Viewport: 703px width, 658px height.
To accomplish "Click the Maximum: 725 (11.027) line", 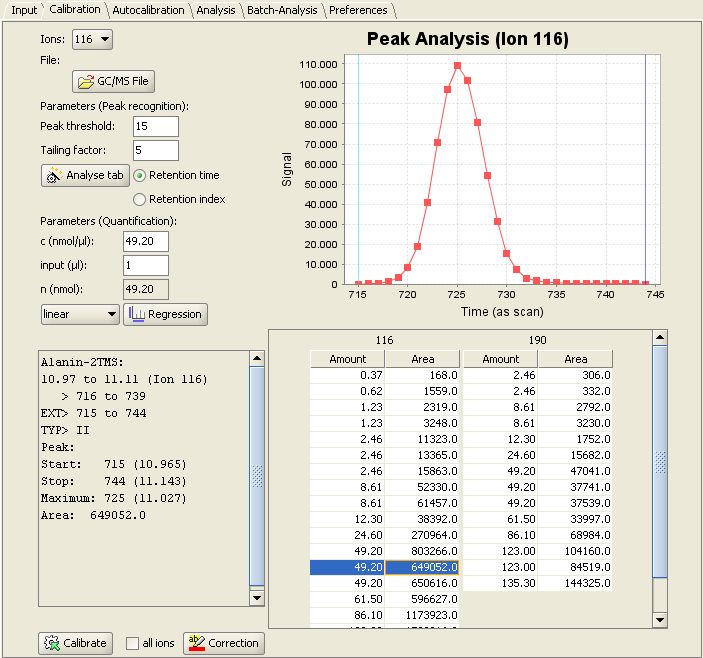I will coord(113,498).
